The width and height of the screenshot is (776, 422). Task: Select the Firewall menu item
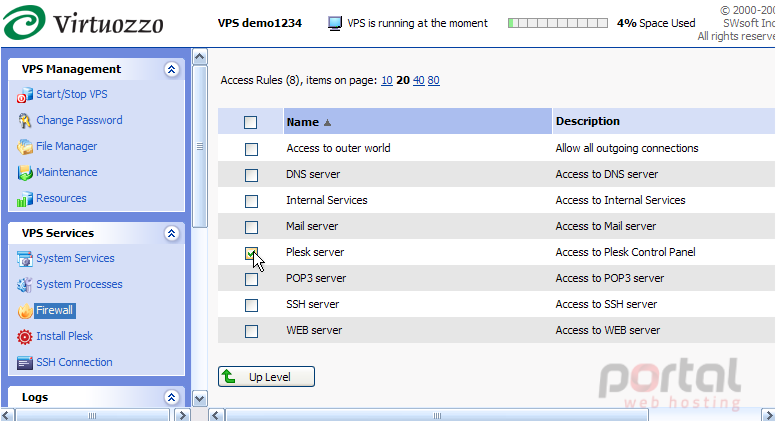tap(54, 310)
